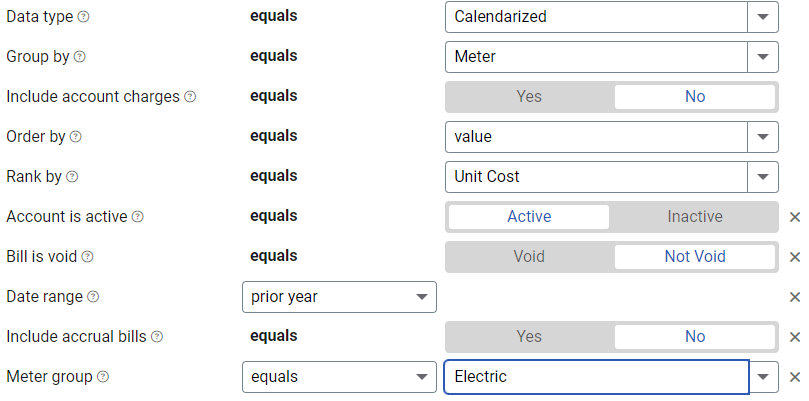Click the Electric meter group input field
This screenshot has height=401, width=809.
pyautogui.click(x=596, y=377)
